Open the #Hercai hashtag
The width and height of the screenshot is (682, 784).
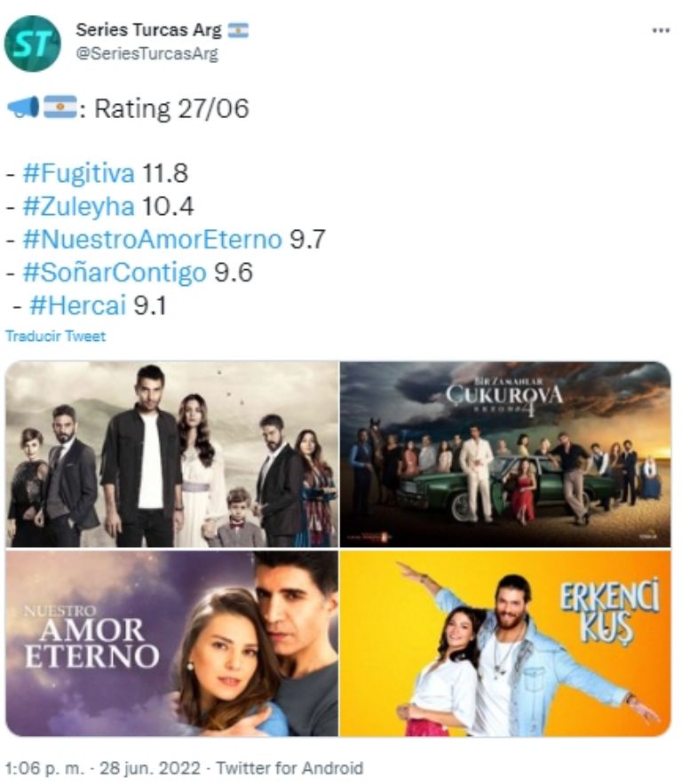tap(77, 305)
